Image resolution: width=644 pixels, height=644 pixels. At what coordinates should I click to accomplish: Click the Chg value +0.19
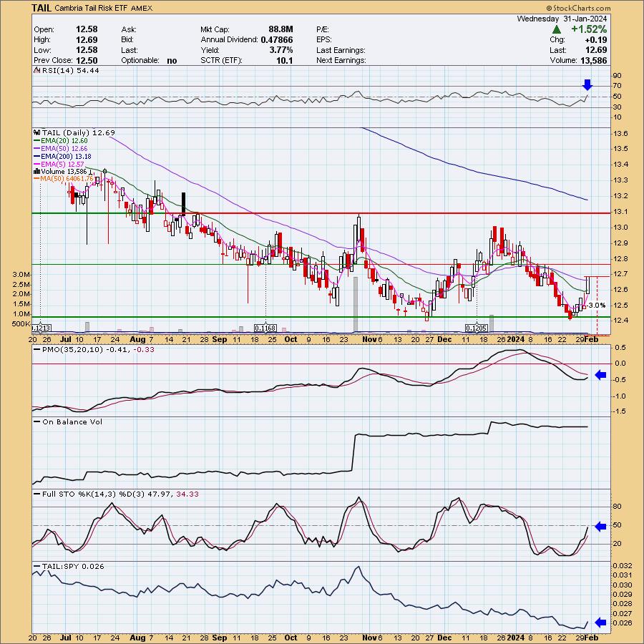pyautogui.click(x=596, y=40)
